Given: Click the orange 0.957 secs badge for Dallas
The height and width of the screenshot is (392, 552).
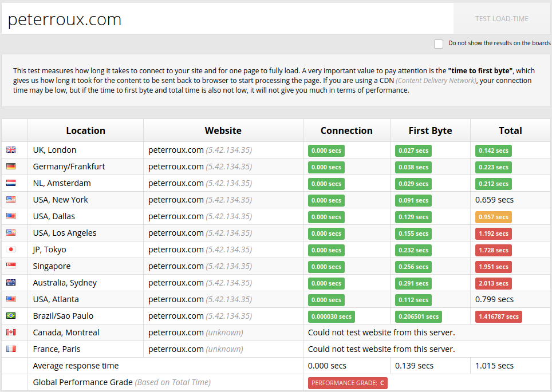Looking at the screenshot, I should pyautogui.click(x=494, y=217).
